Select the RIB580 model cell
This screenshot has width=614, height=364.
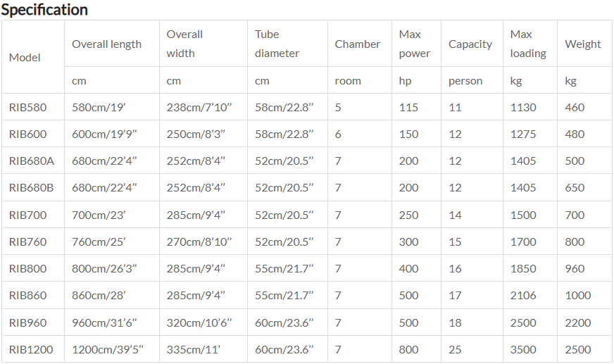(33, 107)
